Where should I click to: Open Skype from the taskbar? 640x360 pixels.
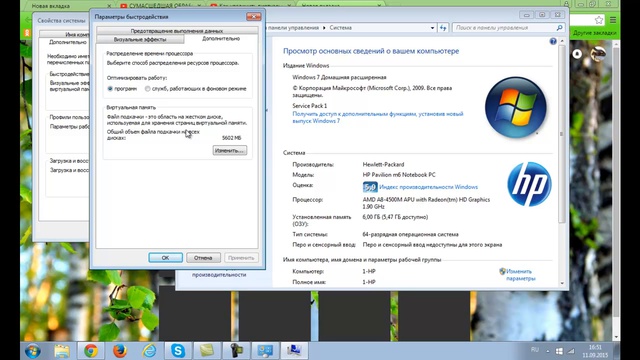point(178,351)
